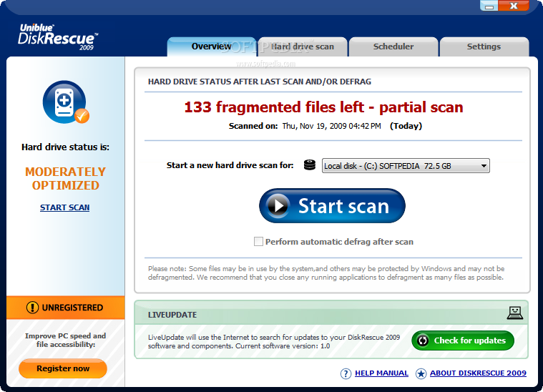The height and width of the screenshot is (392, 543).
Task: Open the ABOUT DISKRESCUE 2009 link
Action: 478,373
